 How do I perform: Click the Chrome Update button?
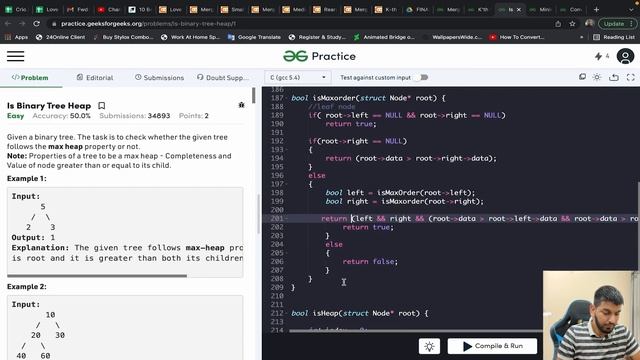coord(617,24)
